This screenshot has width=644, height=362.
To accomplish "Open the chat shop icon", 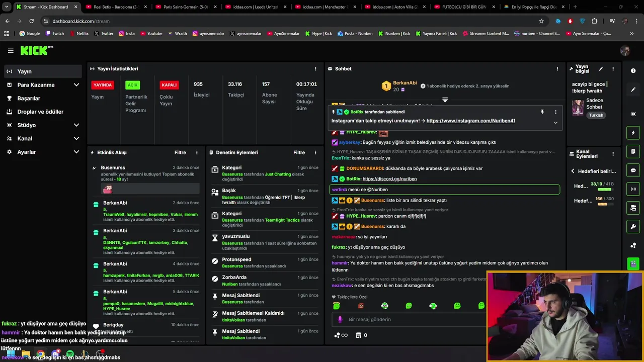I will (358, 335).
